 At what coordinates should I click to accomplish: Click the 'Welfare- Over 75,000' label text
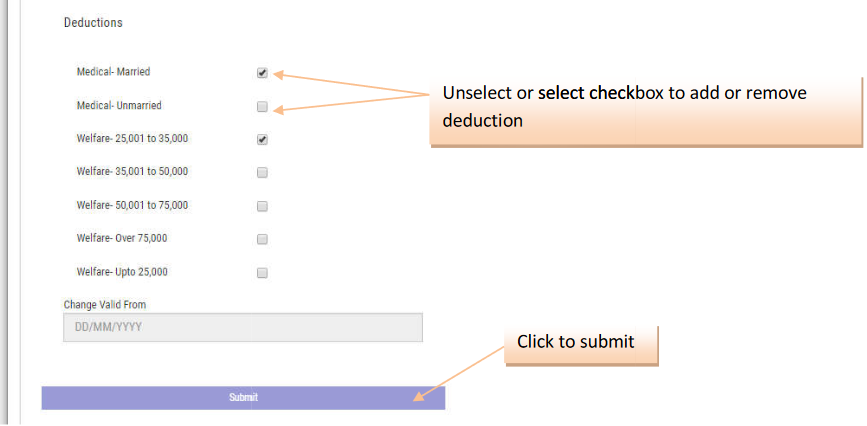tap(122, 238)
